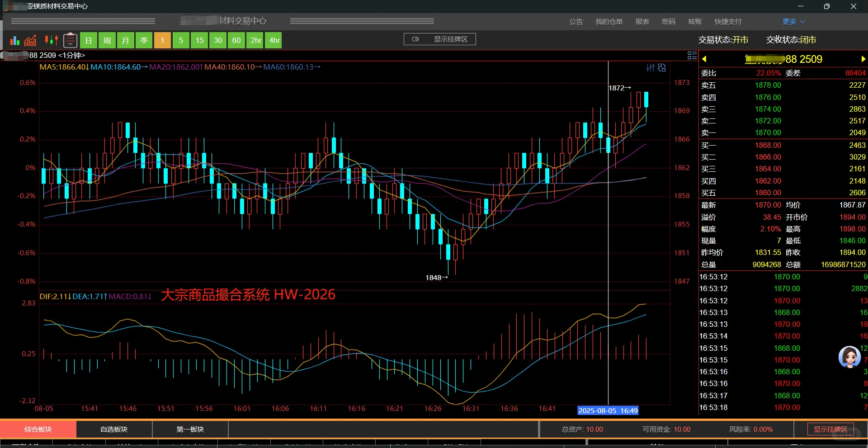
Task: Select the 4hr period
Action: [x=274, y=40]
